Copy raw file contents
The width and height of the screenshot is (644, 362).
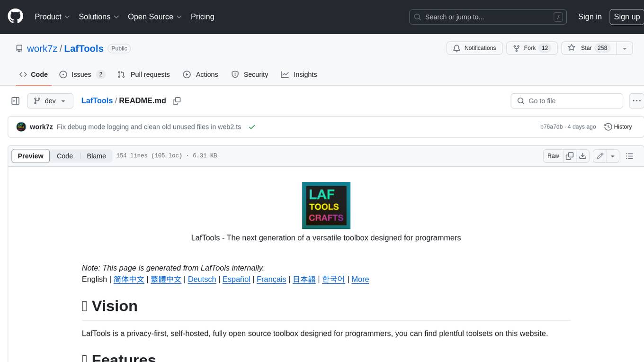(570, 156)
